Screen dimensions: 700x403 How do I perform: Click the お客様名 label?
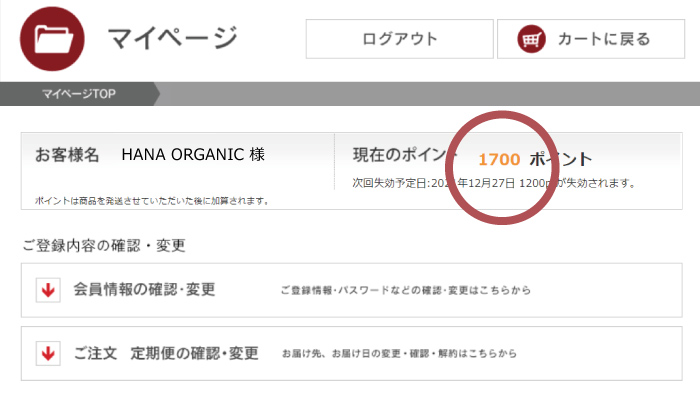pyautogui.click(x=67, y=155)
